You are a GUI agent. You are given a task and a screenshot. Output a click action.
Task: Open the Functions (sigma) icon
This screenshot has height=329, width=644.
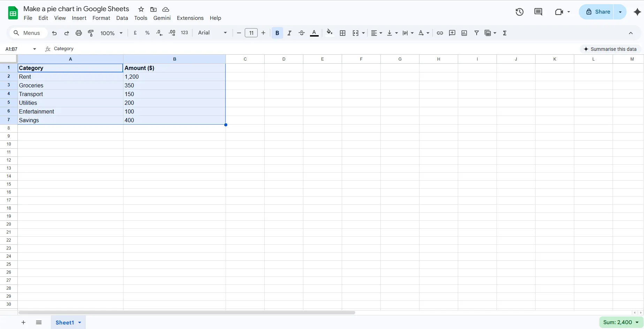[505, 33]
